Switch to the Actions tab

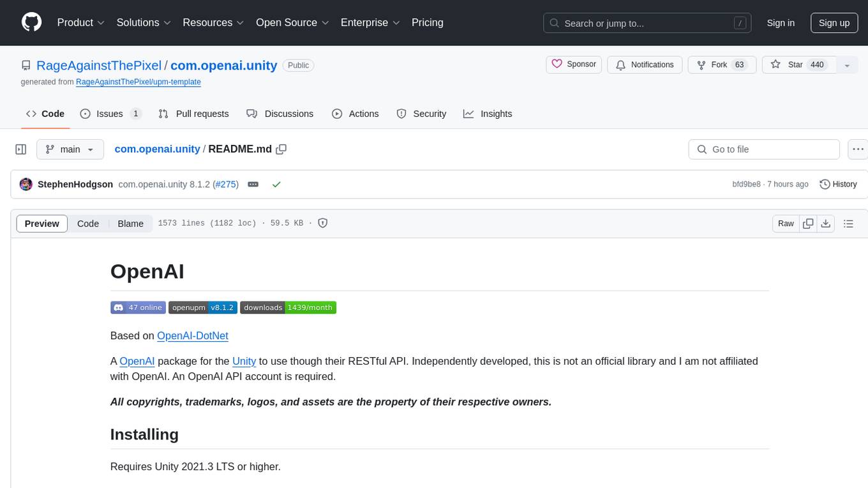pyautogui.click(x=355, y=114)
